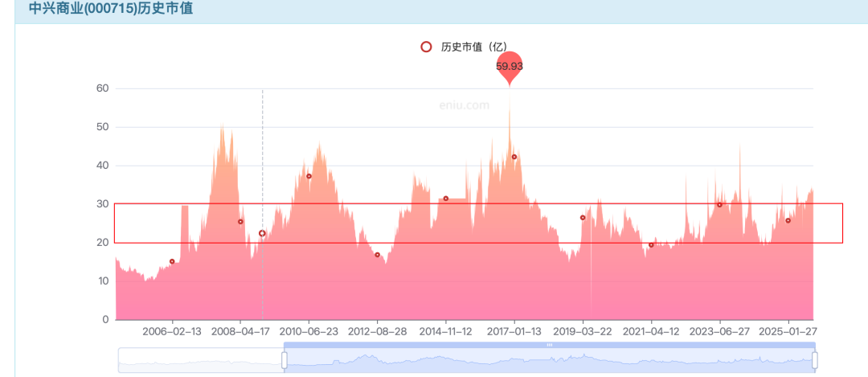Click the 20 y-axis label
The image size is (868, 377).
coord(103,243)
